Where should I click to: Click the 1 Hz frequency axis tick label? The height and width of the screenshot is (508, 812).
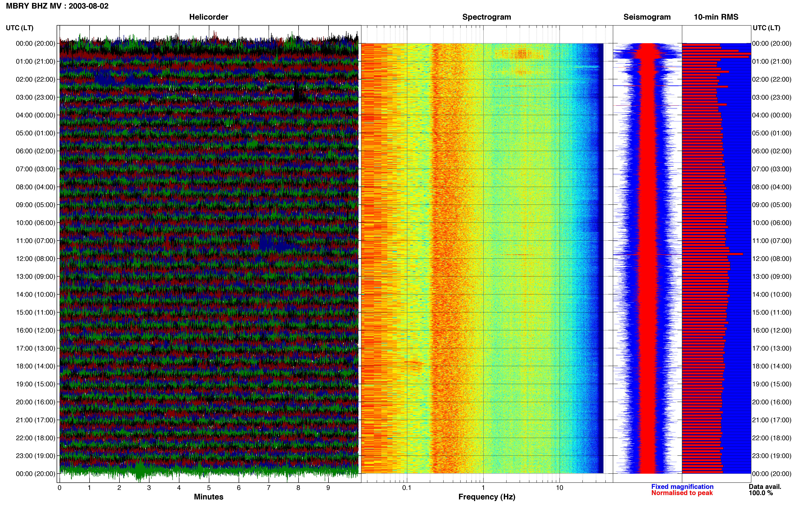tap(483, 487)
